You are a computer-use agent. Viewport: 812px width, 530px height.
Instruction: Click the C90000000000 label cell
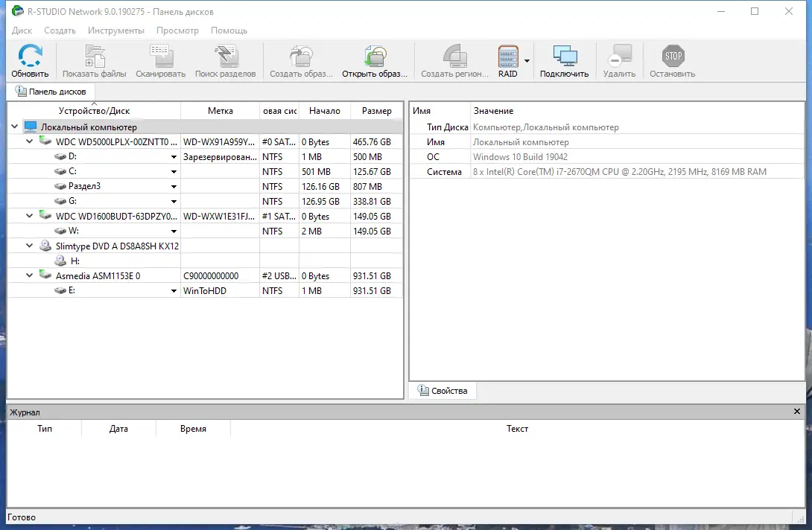[x=220, y=276]
